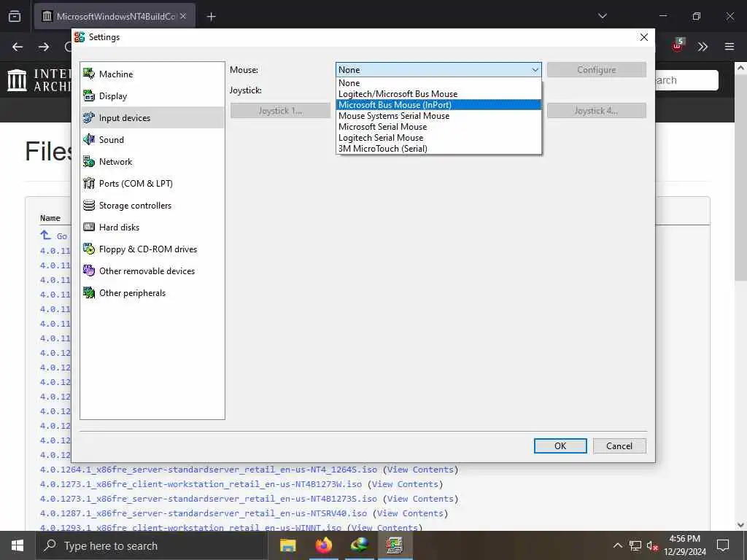Screen dimensions: 747x560
Task: Click the Joystick 1... button
Action: click(280, 111)
